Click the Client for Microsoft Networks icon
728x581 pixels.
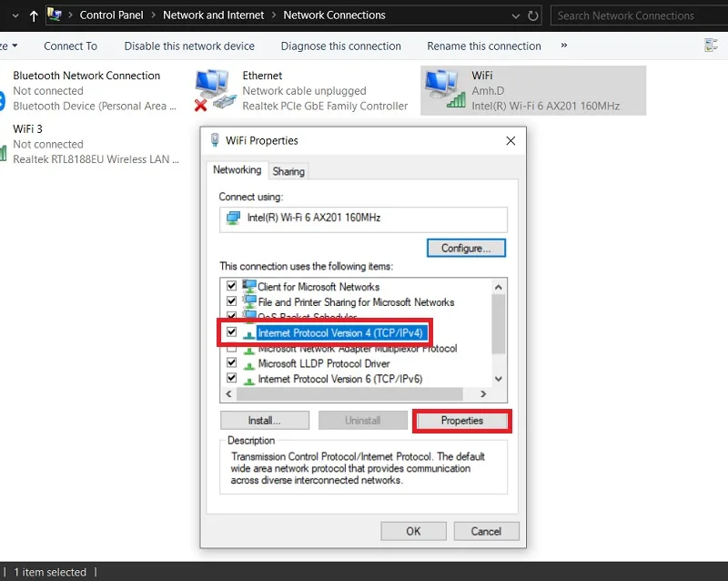click(249, 286)
